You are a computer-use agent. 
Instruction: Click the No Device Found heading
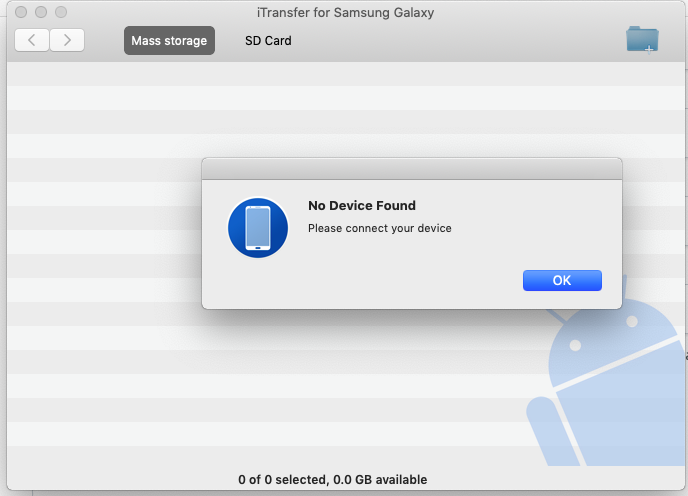(x=362, y=205)
